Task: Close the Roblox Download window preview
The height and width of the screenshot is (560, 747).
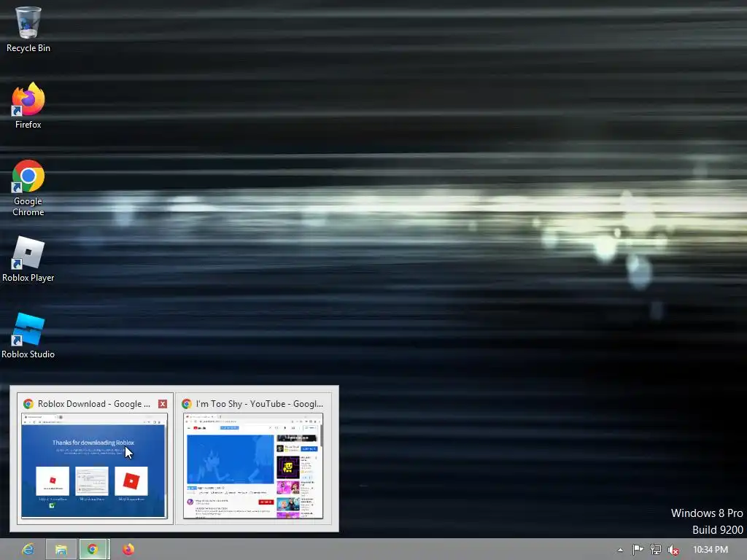Action: pos(163,404)
